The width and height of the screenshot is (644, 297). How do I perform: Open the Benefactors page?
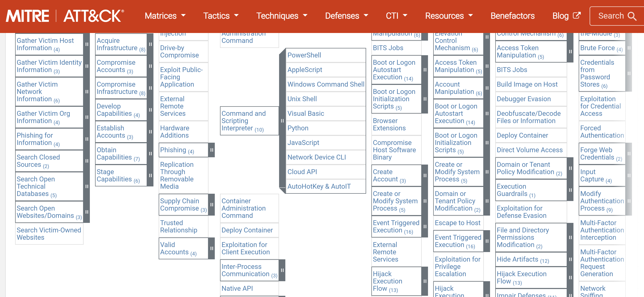click(512, 16)
